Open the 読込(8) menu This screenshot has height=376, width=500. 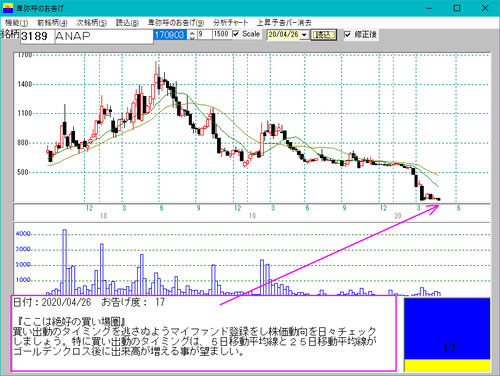point(127,23)
